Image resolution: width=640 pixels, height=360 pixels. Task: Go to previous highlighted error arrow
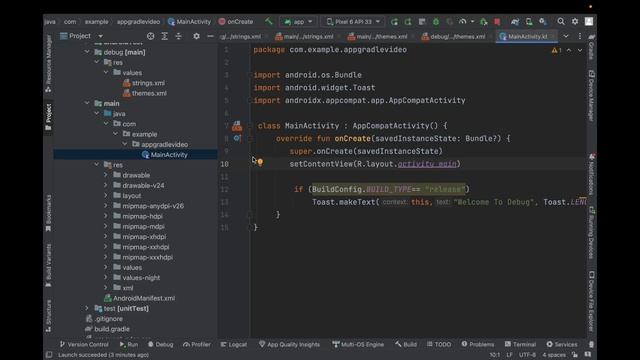[569, 50]
